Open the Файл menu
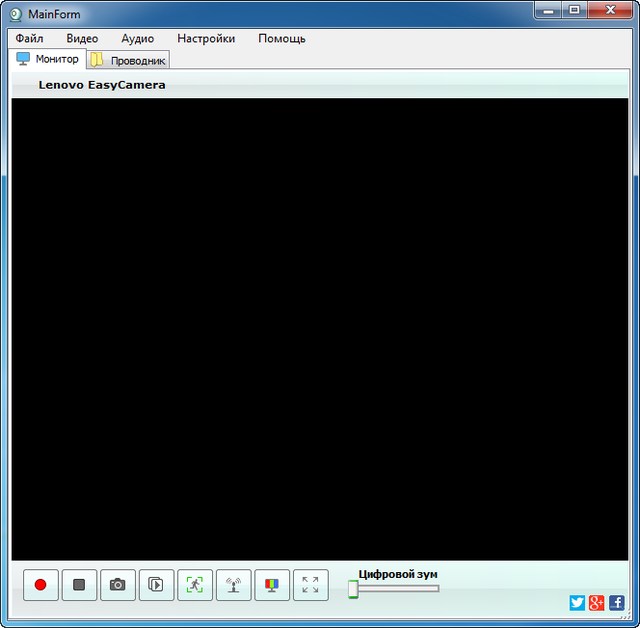 click(x=30, y=38)
